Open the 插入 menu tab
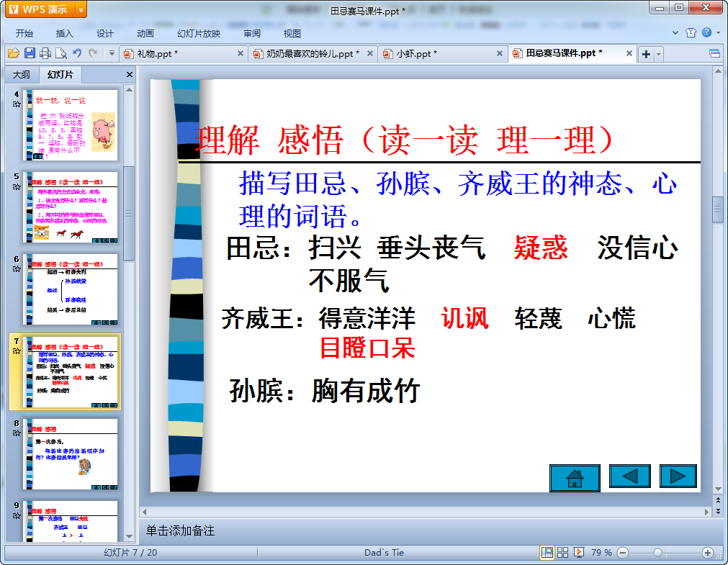This screenshot has width=728, height=565. point(64,33)
